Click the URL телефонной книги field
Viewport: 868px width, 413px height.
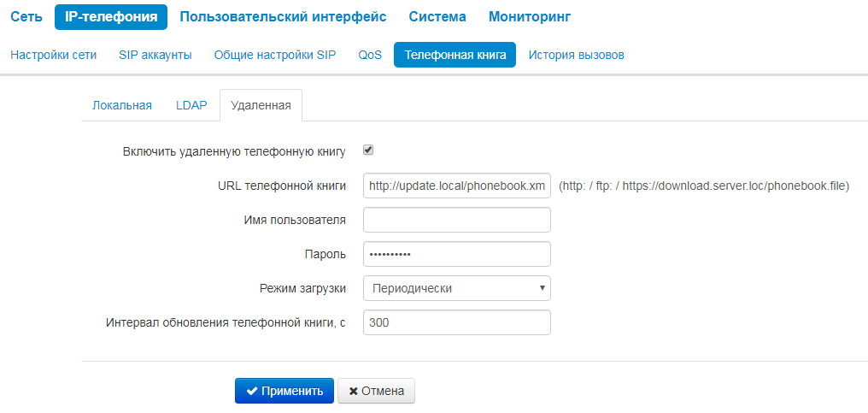pyautogui.click(x=456, y=186)
